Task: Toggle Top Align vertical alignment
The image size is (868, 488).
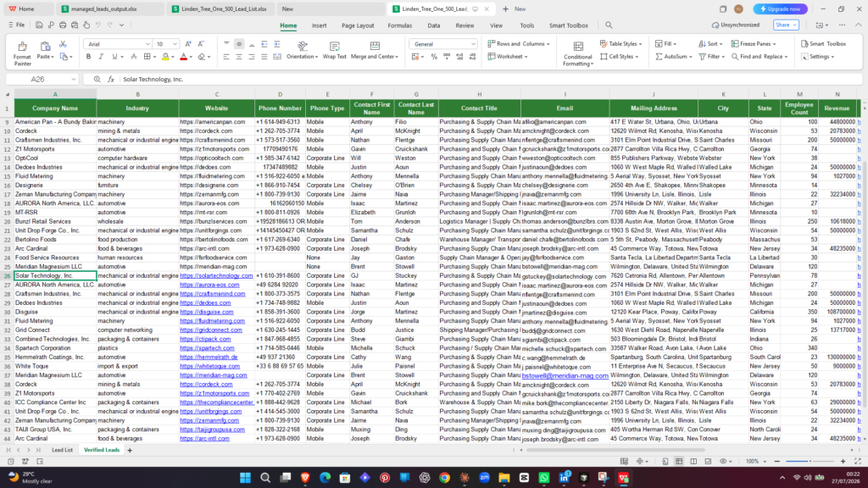Action: click(x=225, y=44)
